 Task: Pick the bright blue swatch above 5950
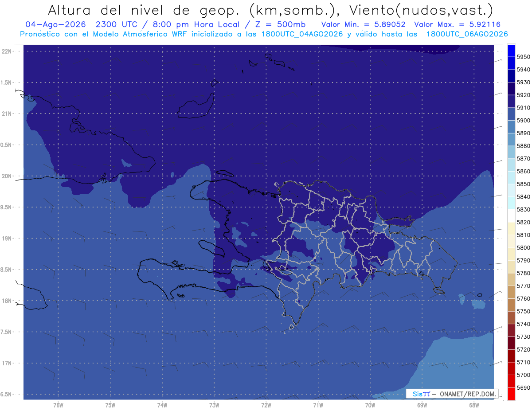511,51
